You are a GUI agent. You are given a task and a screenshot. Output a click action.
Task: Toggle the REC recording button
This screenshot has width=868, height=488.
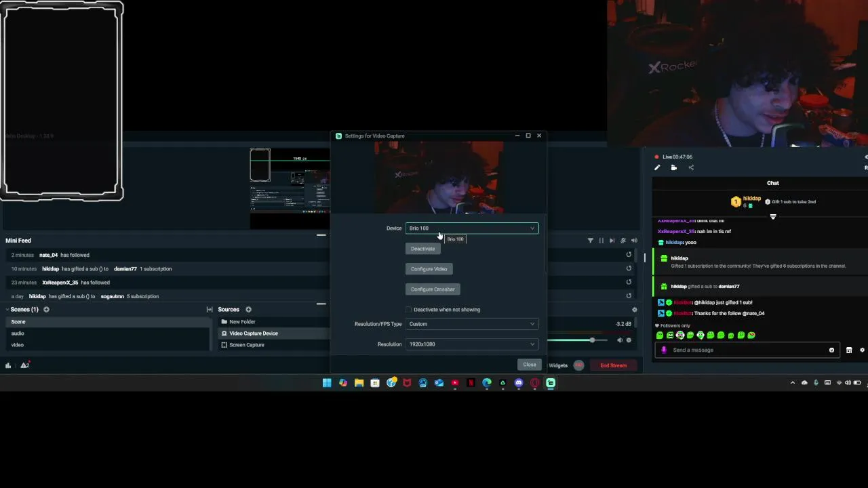click(x=578, y=365)
